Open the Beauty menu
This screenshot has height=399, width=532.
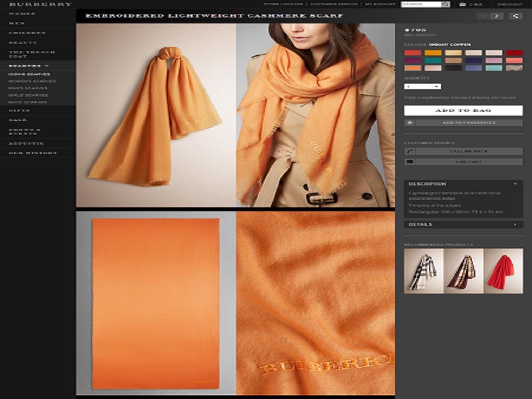pos(23,43)
